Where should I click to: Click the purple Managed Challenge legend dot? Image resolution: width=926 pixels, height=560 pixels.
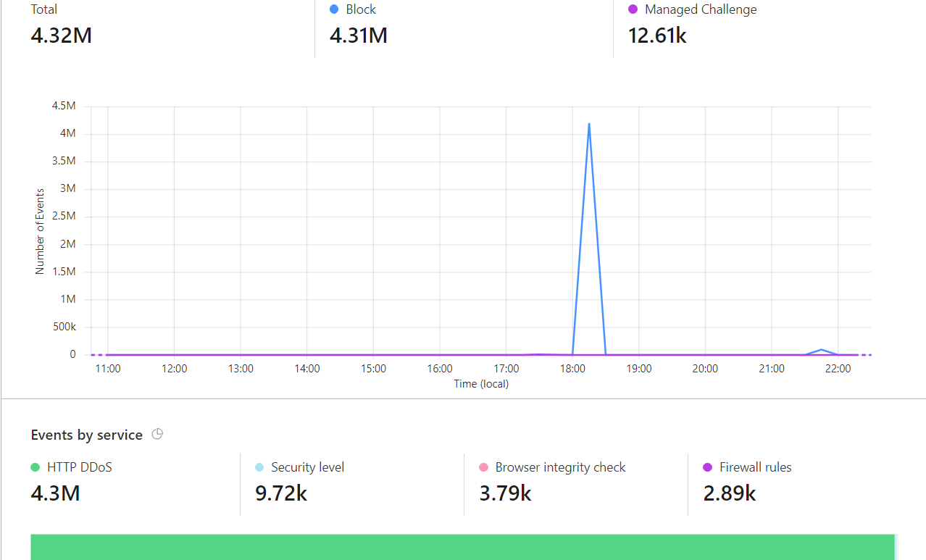coord(633,9)
